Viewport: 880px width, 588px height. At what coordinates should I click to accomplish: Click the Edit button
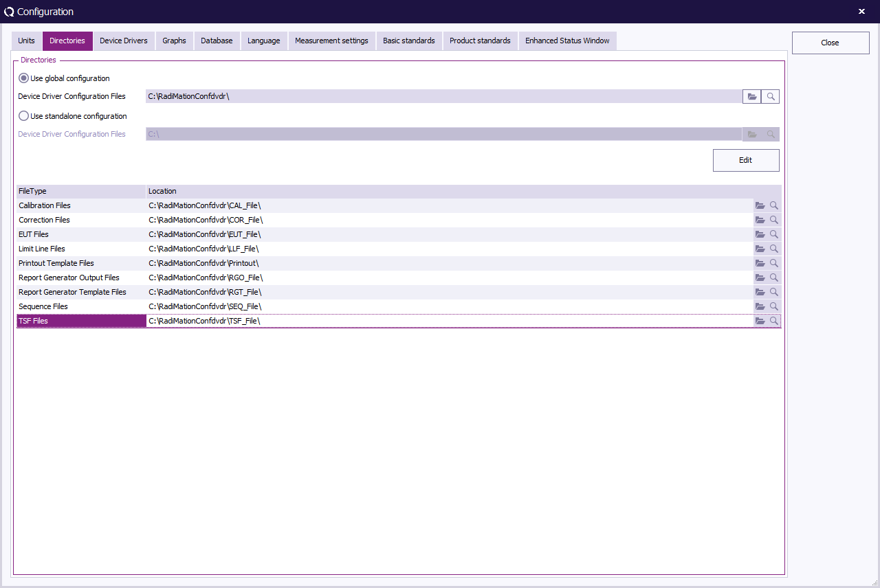746,160
